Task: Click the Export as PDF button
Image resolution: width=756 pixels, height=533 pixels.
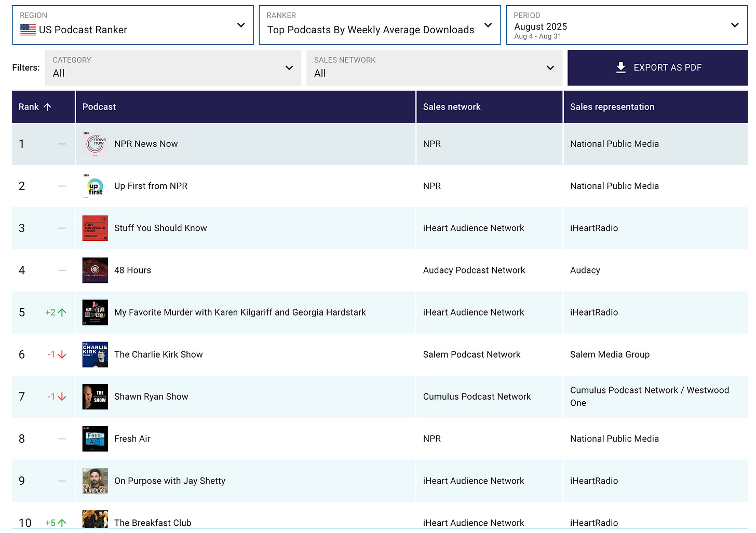Action: coord(657,67)
